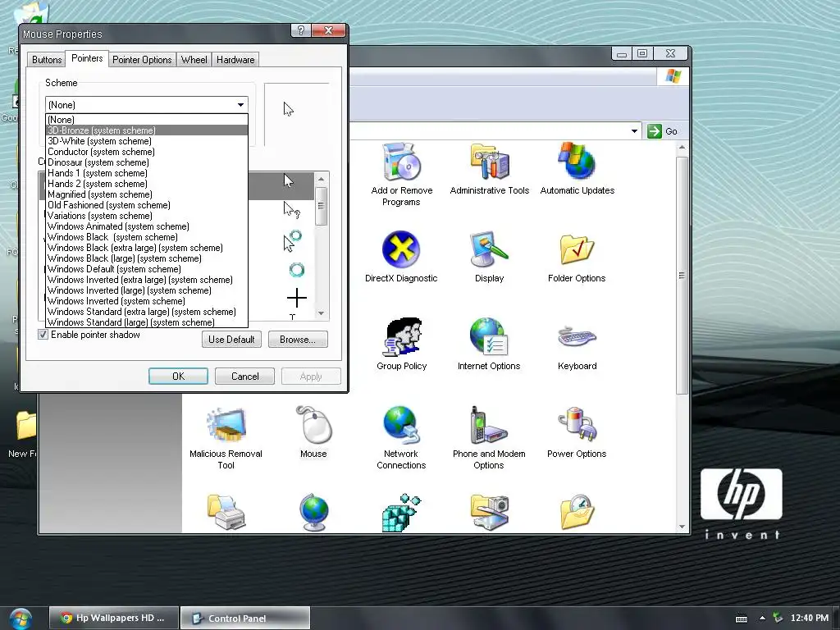Image resolution: width=840 pixels, height=630 pixels.
Task: Open Display settings icon
Action: click(489, 249)
